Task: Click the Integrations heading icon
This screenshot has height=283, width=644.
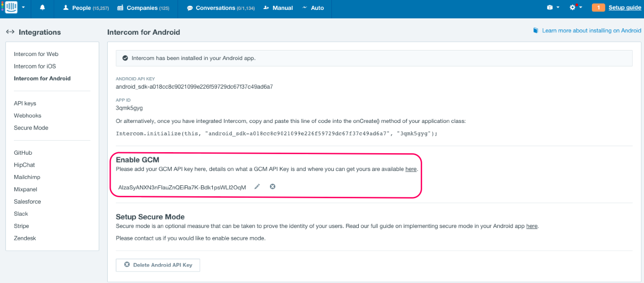Action: click(10, 32)
